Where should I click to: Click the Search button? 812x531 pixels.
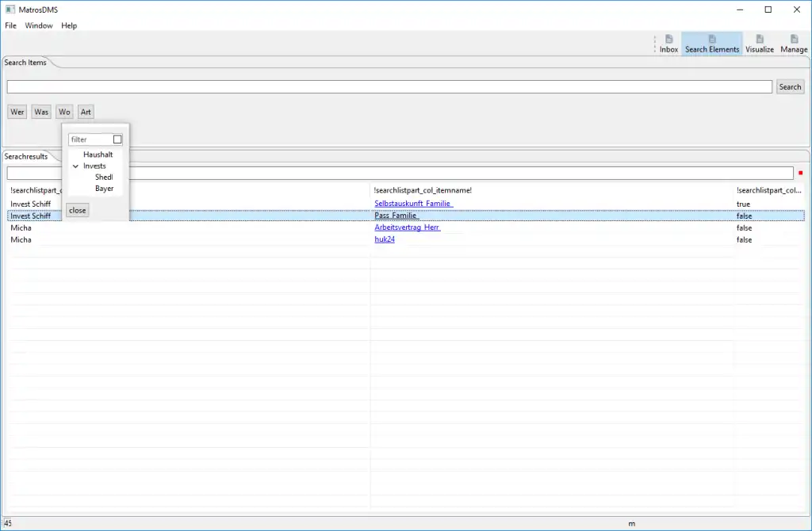click(x=790, y=87)
